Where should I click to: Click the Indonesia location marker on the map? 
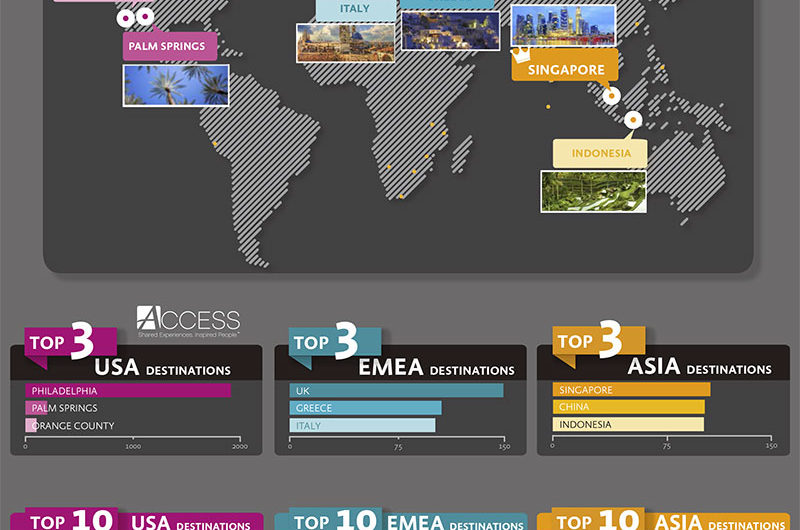pyautogui.click(x=632, y=121)
